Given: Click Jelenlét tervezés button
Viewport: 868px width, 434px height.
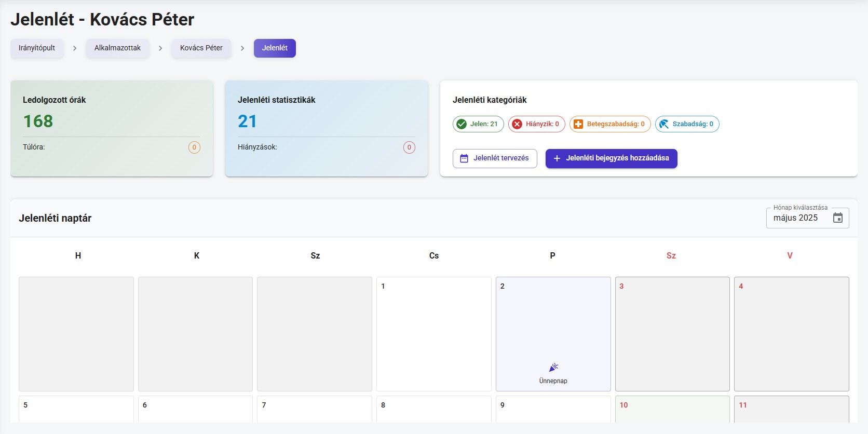Looking at the screenshot, I should [x=495, y=158].
